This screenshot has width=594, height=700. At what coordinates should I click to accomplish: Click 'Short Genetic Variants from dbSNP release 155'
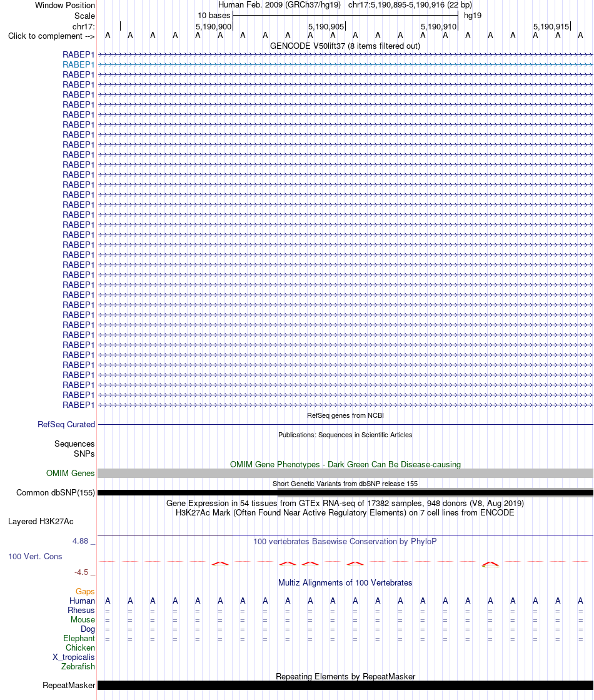tap(345, 484)
